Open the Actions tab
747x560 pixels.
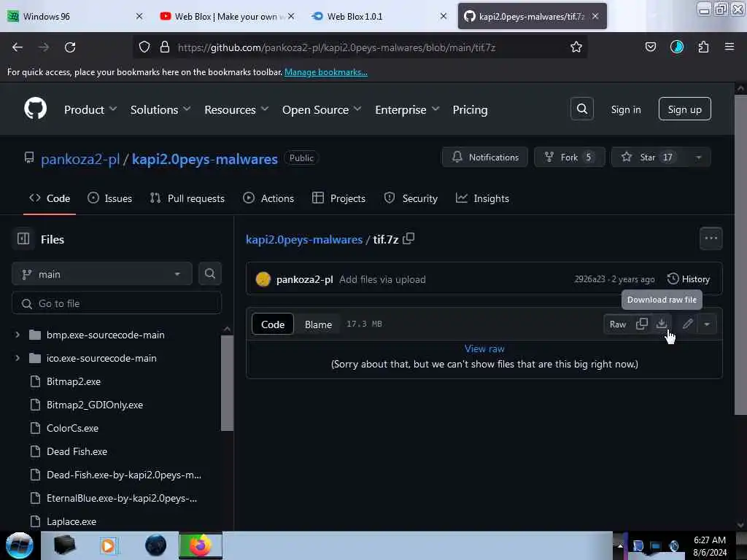(x=268, y=198)
